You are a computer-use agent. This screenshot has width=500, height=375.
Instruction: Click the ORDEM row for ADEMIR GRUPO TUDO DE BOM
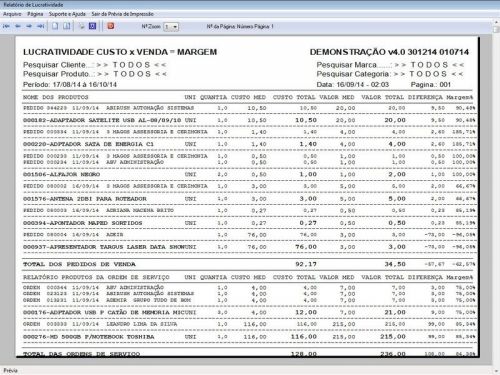tap(249, 300)
